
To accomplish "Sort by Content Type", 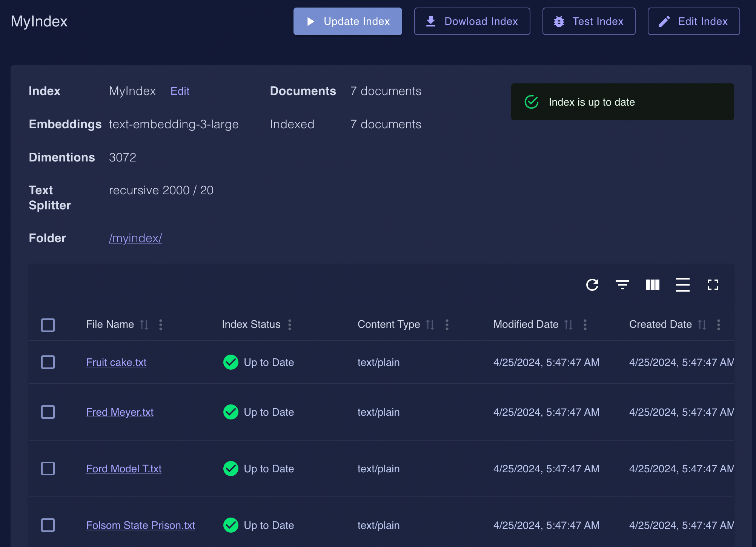I will 430,325.
